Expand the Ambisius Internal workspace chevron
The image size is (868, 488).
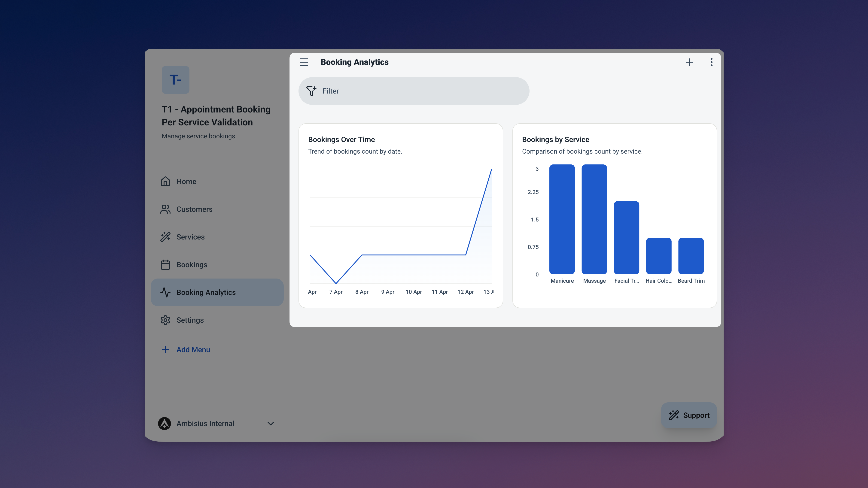tap(271, 423)
